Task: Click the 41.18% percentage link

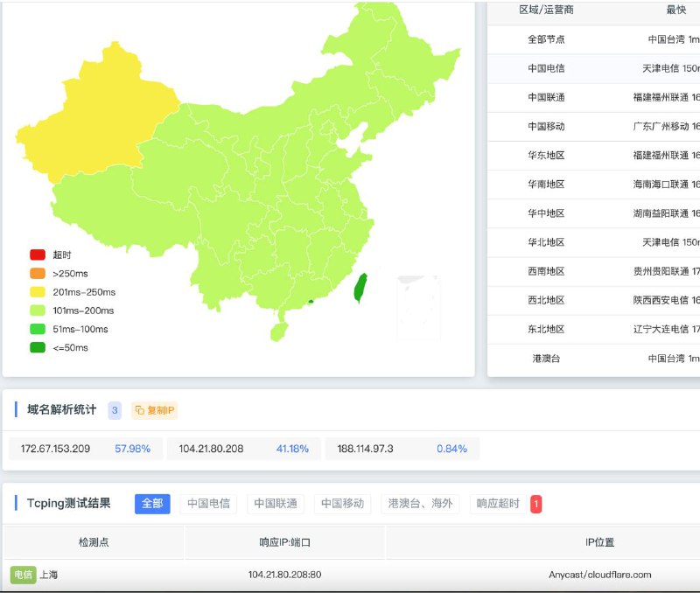Action: tap(291, 448)
